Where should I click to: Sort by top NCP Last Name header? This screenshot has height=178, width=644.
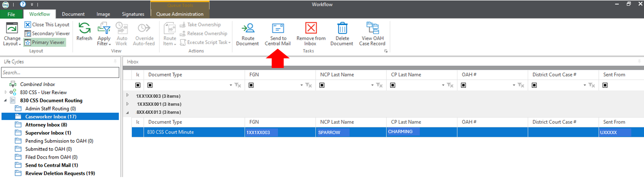click(x=351, y=75)
